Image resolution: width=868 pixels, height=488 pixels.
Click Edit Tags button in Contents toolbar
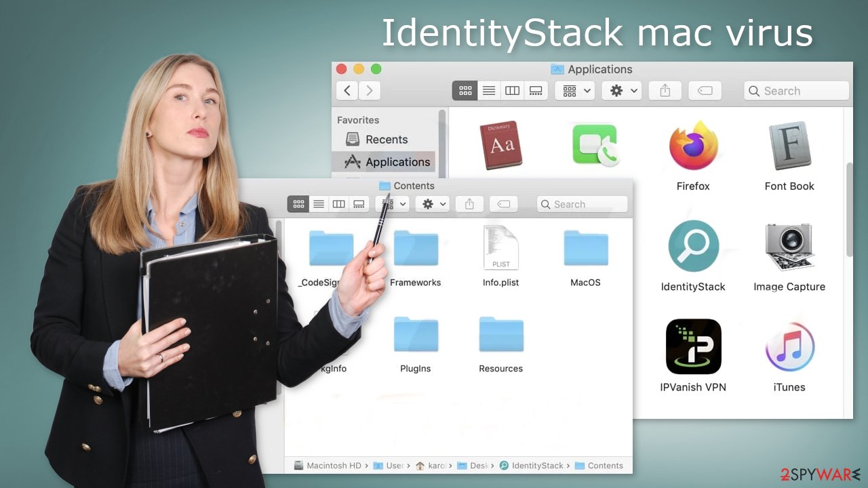pyautogui.click(x=503, y=204)
